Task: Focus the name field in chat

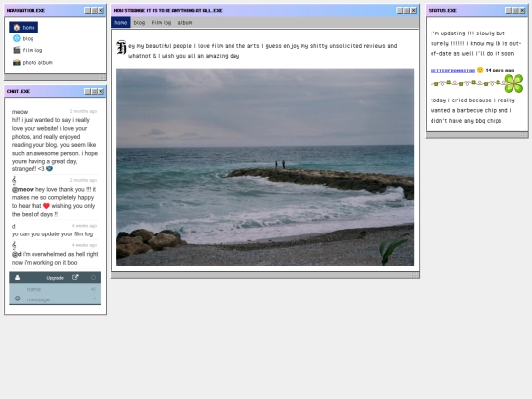Action: coord(55,289)
